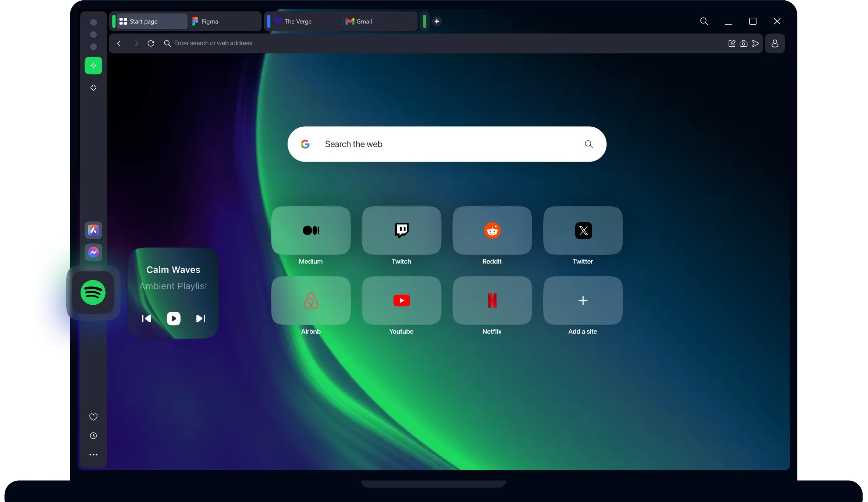Skip to previous track in player
The image size is (868, 502).
coord(146,318)
